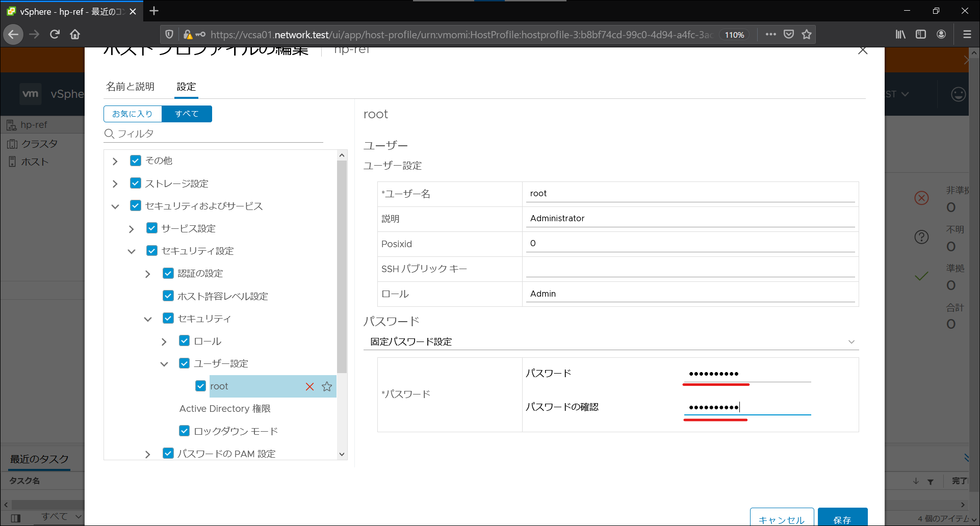This screenshot has height=526, width=980.
Task: Open a new browser tab
Action: 154,11
